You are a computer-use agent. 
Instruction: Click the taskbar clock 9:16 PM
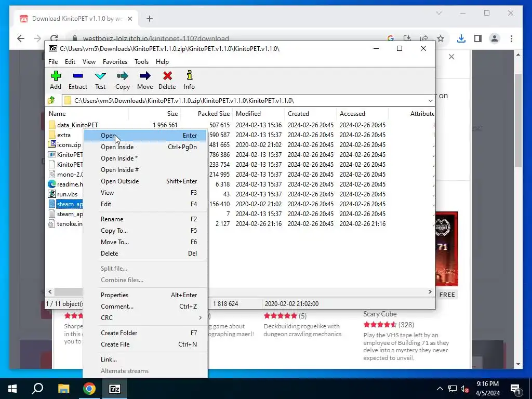(487, 384)
